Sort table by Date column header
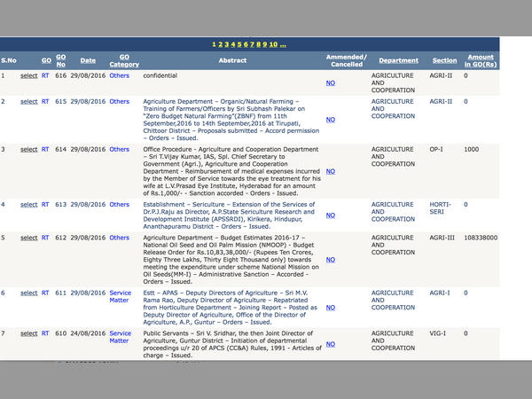The width and height of the screenshot is (532, 399). [88, 61]
